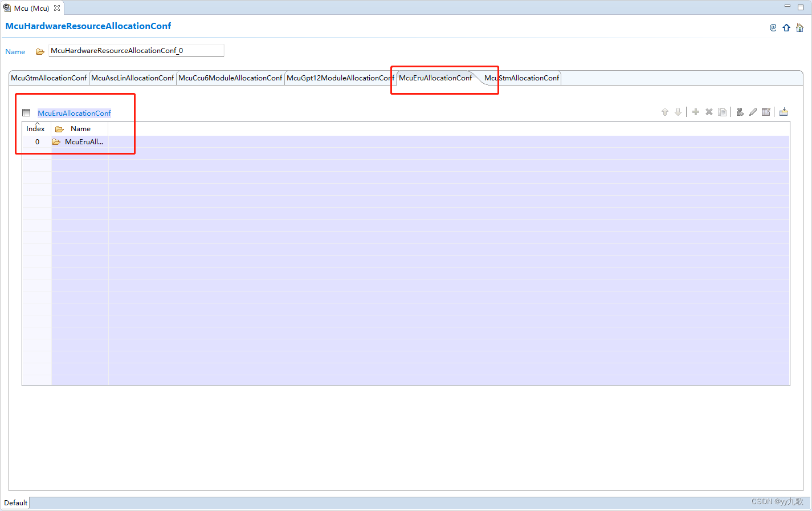Click the move down arrow icon

tap(678, 112)
